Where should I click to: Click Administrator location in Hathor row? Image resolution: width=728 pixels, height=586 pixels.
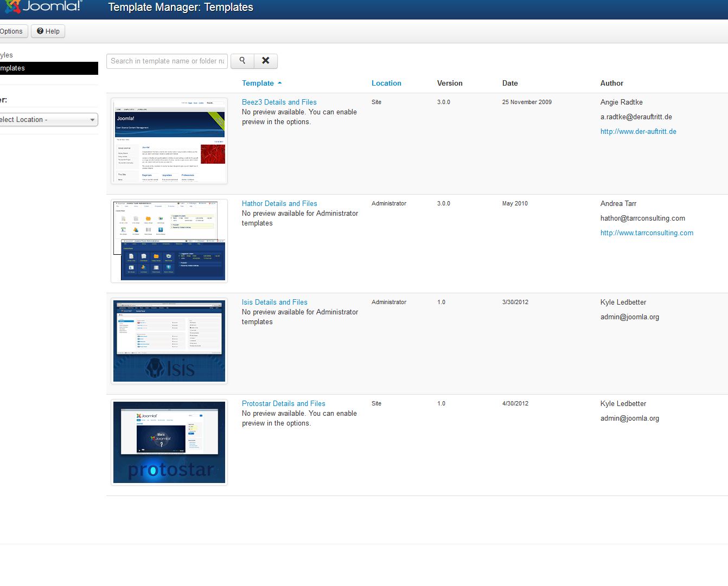389,203
